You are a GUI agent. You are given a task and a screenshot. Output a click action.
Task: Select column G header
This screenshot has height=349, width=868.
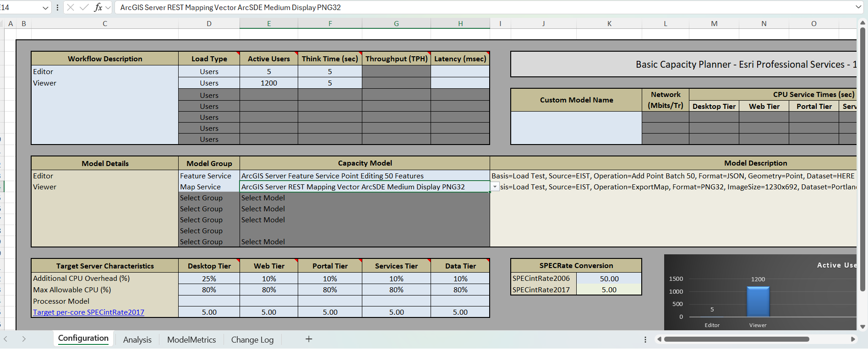click(396, 23)
